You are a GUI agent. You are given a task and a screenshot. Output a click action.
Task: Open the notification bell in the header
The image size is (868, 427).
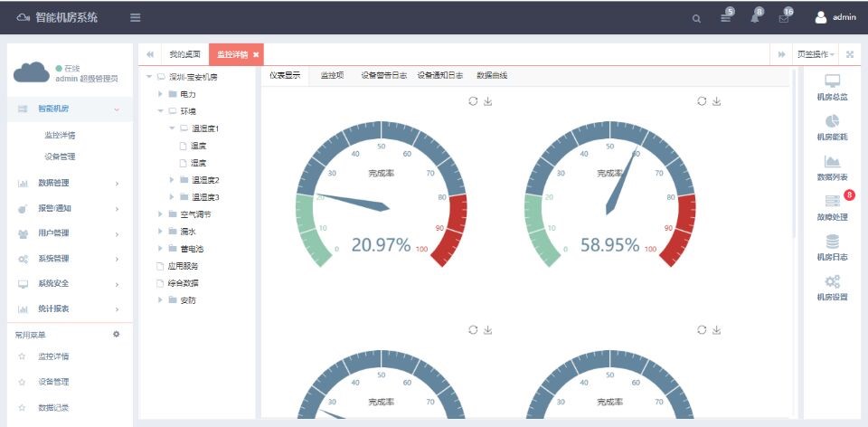coord(755,18)
